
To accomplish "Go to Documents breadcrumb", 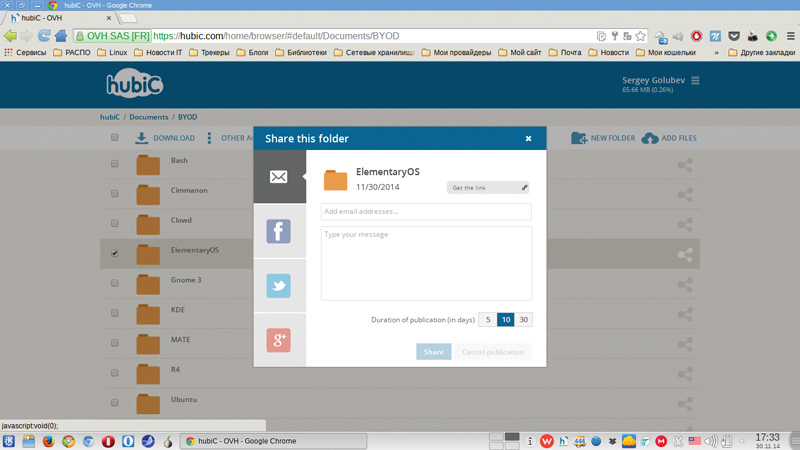I will tap(148, 117).
